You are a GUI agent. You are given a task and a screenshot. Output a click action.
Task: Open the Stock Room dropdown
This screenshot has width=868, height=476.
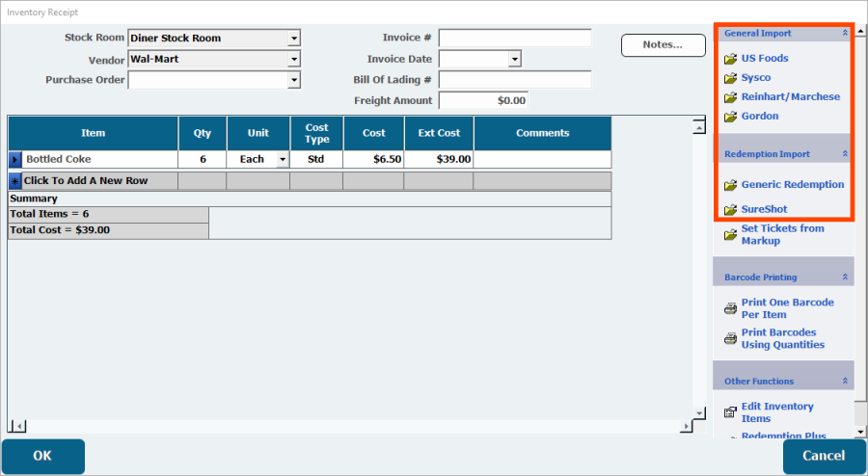click(x=294, y=39)
